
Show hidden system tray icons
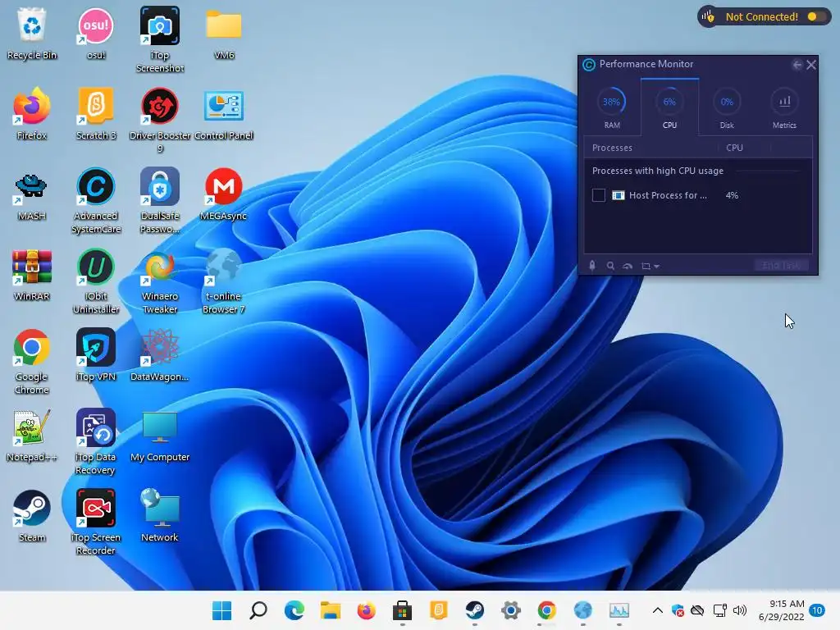point(658,610)
